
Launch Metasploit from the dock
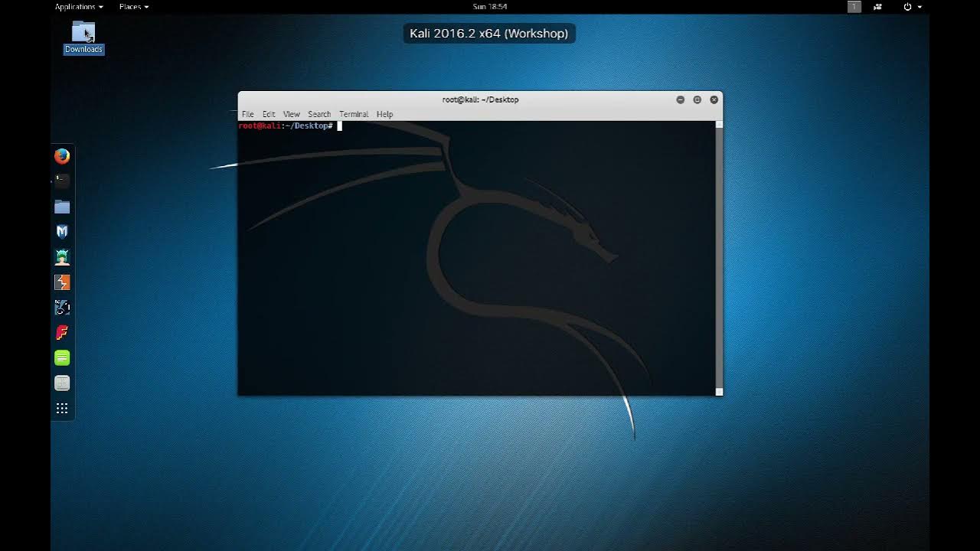pos(62,232)
